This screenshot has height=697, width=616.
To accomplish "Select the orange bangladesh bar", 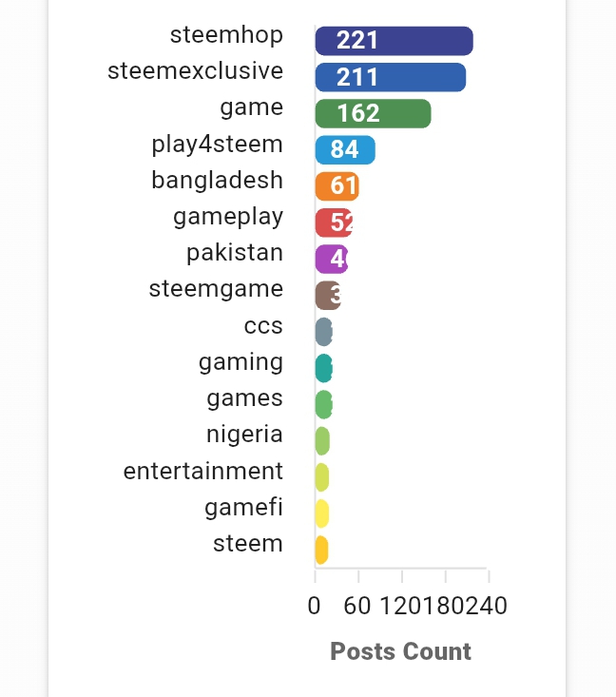I will 337,186.
